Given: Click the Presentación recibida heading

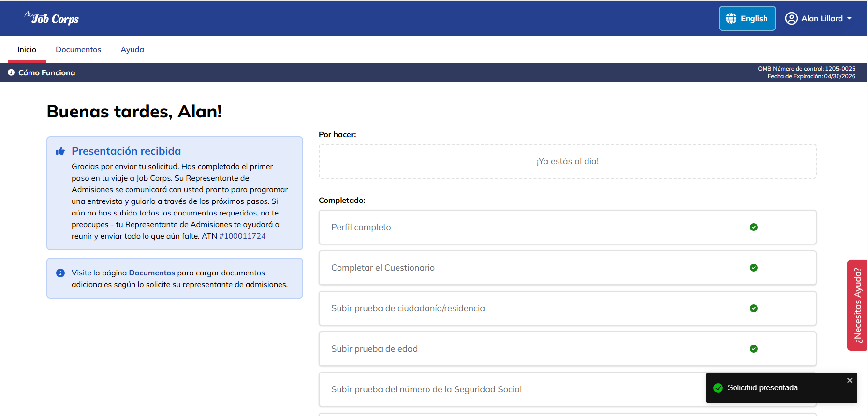Looking at the screenshot, I should 126,151.
